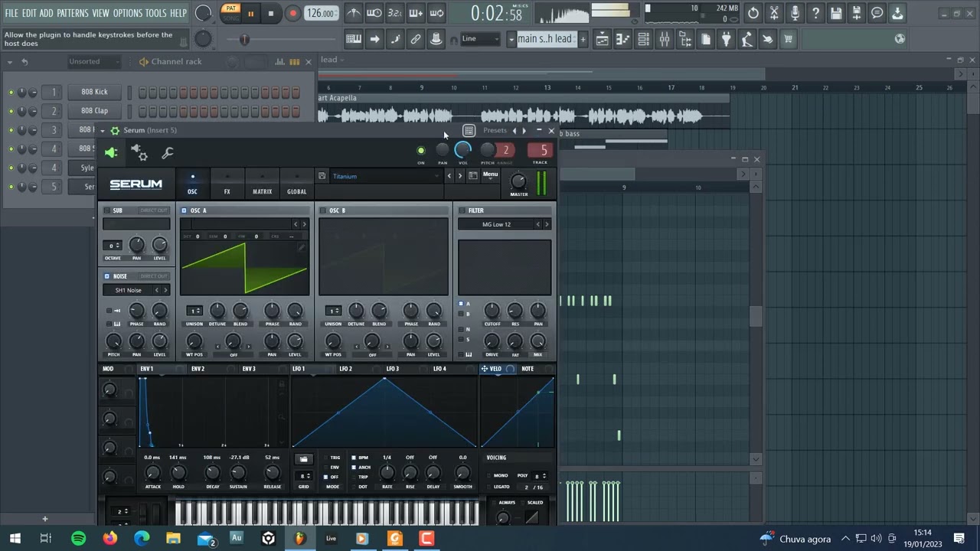Switch to Serum GLOBAL tab
Screen dimensions: 980x551
[296, 184]
